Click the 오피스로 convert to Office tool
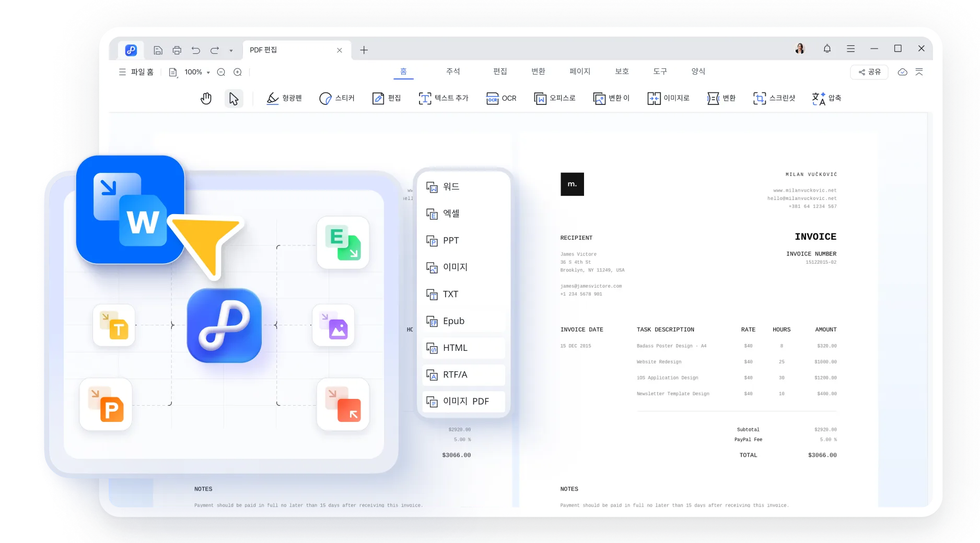 tap(555, 98)
